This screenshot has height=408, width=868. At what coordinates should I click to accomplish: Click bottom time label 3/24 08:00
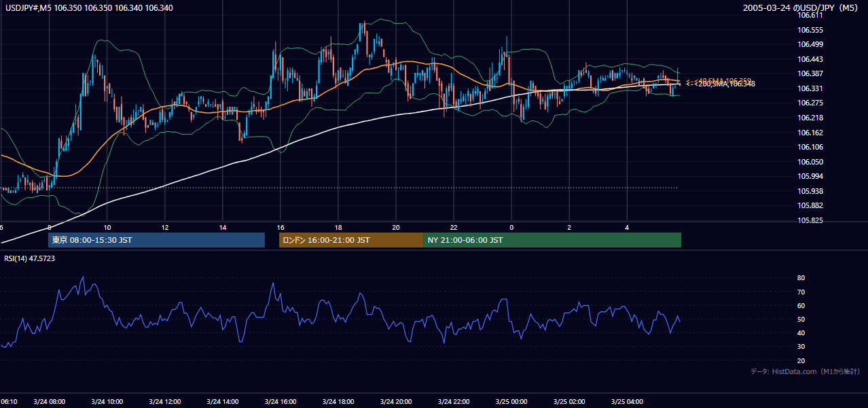point(49,402)
